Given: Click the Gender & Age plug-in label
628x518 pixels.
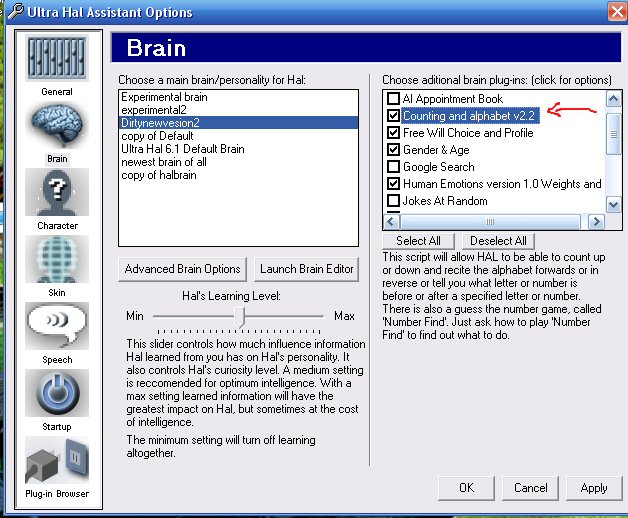Looking at the screenshot, I should click(x=436, y=150).
